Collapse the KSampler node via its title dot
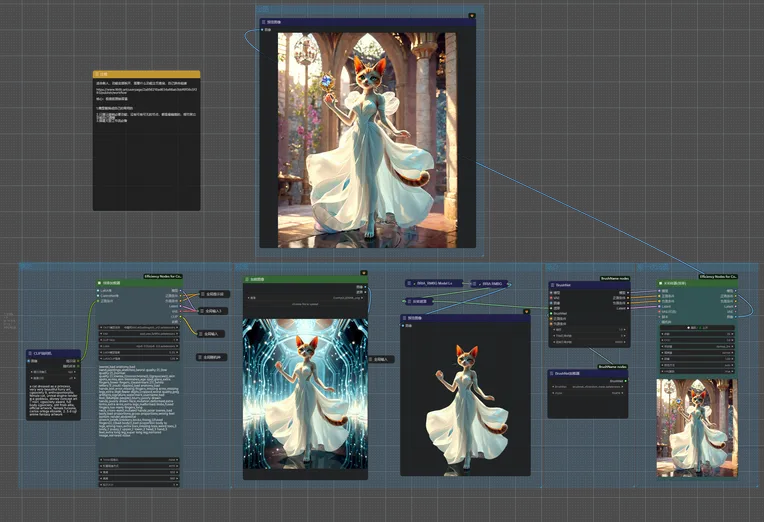This screenshot has width=764, height=522. pos(661,283)
